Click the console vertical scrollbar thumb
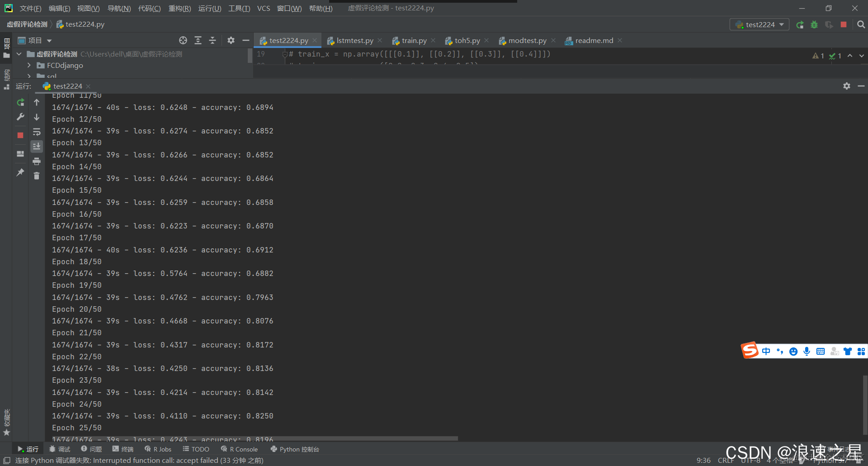 tap(865, 404)
